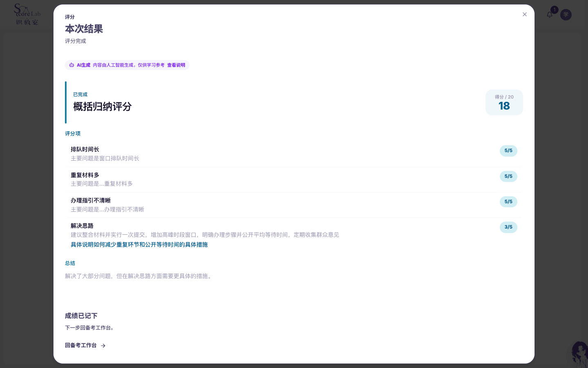
Task: Click the answer text 主要问题是窗口排队时间长
Action: pyautogui.click(x=105, y=158)
